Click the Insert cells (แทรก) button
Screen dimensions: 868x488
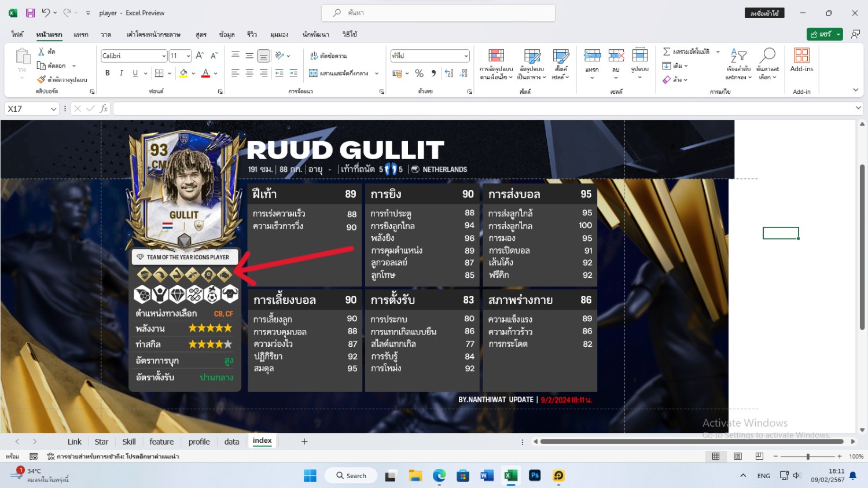click(592, 64)
